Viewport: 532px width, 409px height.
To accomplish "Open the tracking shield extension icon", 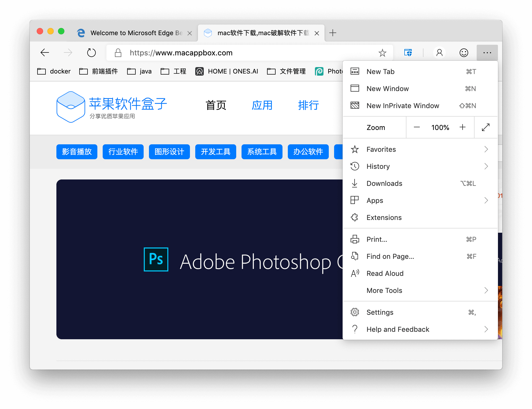I will click(x=408, y=53).
